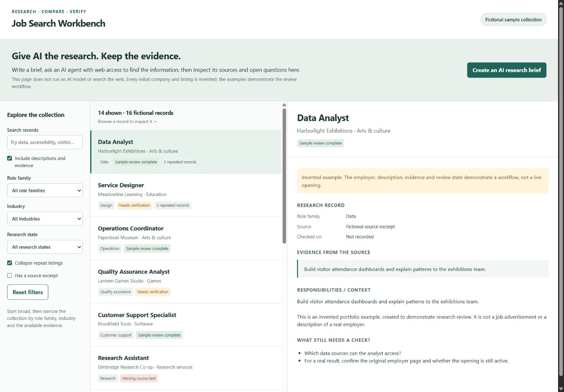This screenshot has height=392, width=564.
Task: Click the page scrollbar's up arrow
Action: click(561, 3)
